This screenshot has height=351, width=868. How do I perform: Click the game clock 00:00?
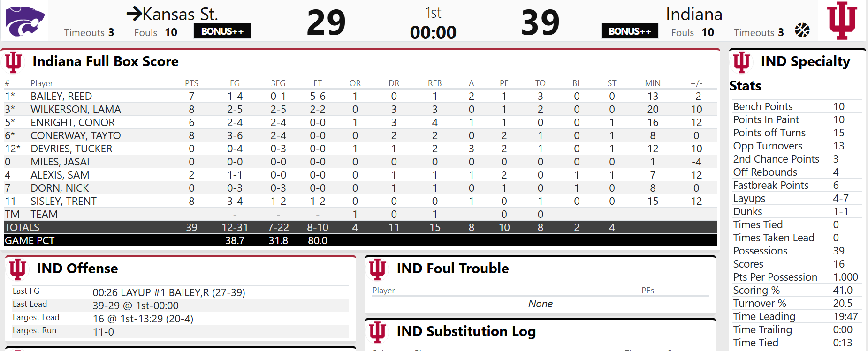click(x=433, y=32)
